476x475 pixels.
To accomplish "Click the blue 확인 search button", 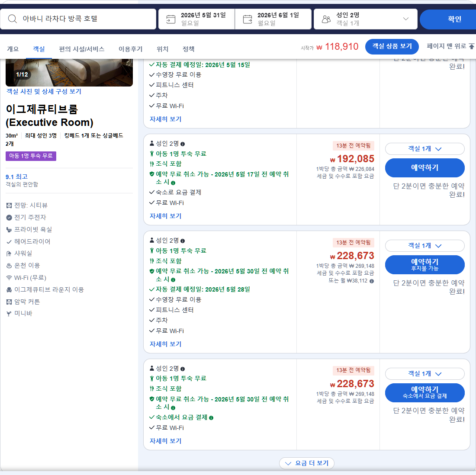I will coord(448,19).
